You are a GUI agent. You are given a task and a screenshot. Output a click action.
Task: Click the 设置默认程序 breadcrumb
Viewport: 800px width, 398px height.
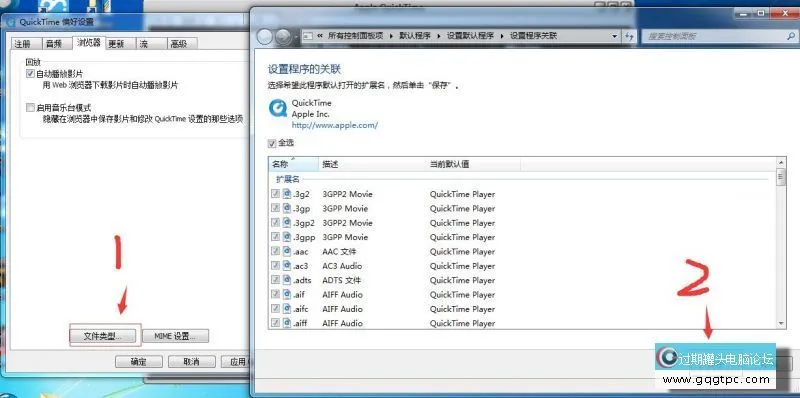[x=470, y=36]
